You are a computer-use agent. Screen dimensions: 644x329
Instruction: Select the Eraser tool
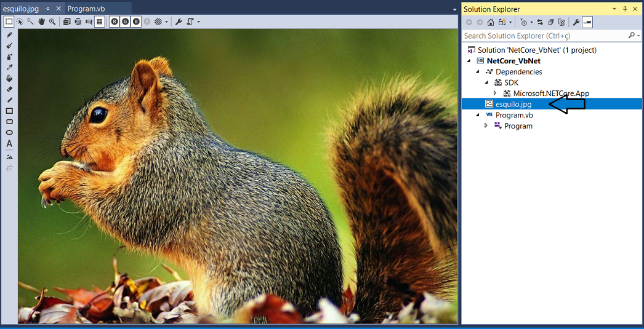(x=9, y=89)
